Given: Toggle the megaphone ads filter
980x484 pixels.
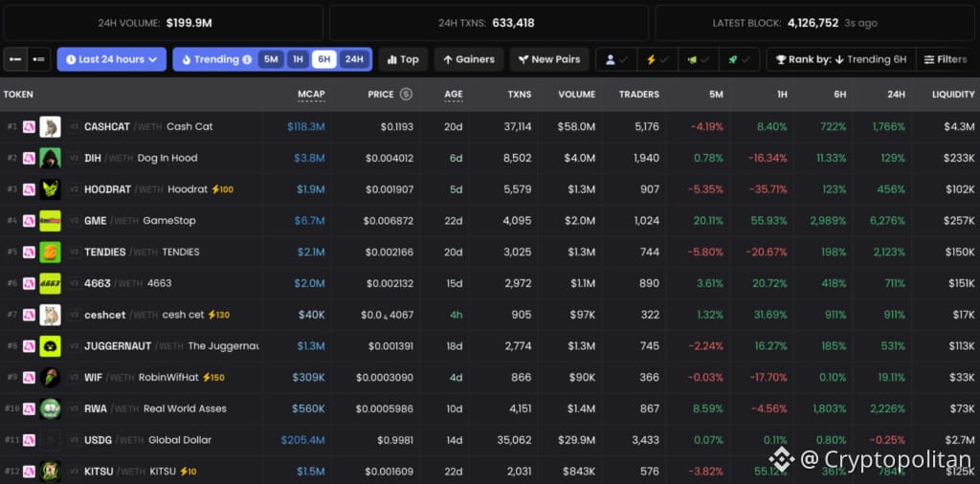Looking at the screenshot, I should point(699,59).
